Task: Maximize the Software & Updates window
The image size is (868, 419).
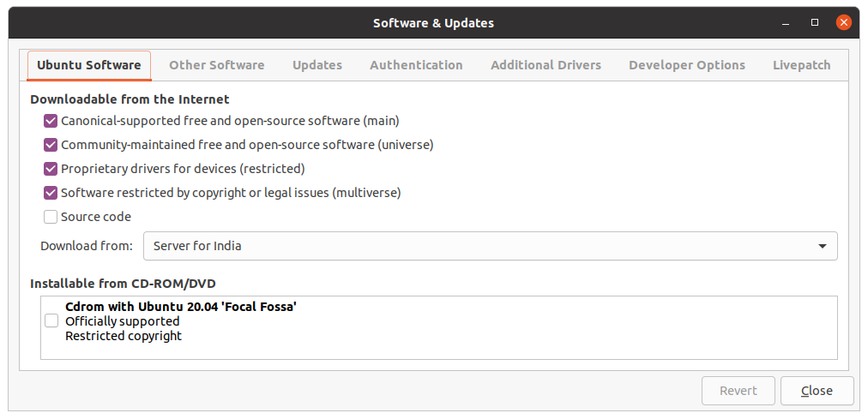Action: click(x=814, y=22)
